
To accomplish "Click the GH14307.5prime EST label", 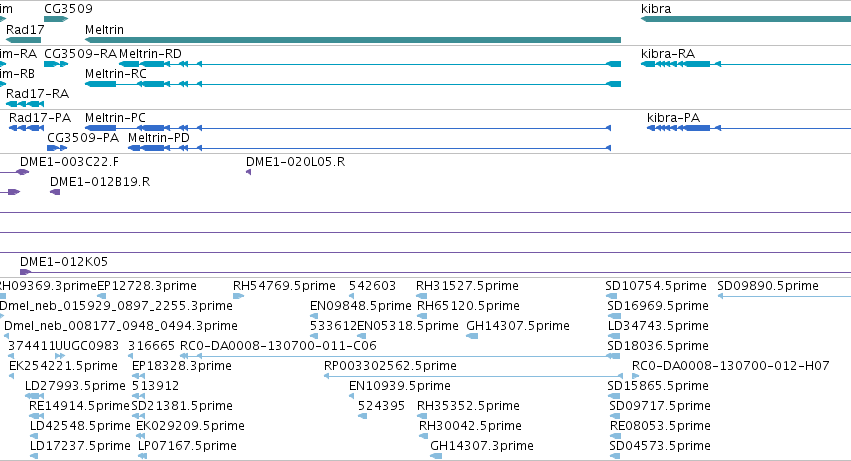I will [x=518, y=326].
